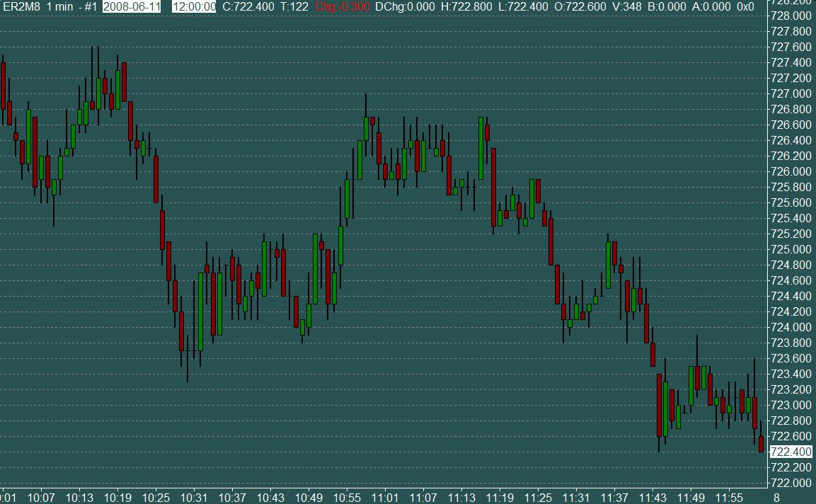Click the 10:25 time axis label
This screenshot has height=504, width=816.
[x=156, y=498]
